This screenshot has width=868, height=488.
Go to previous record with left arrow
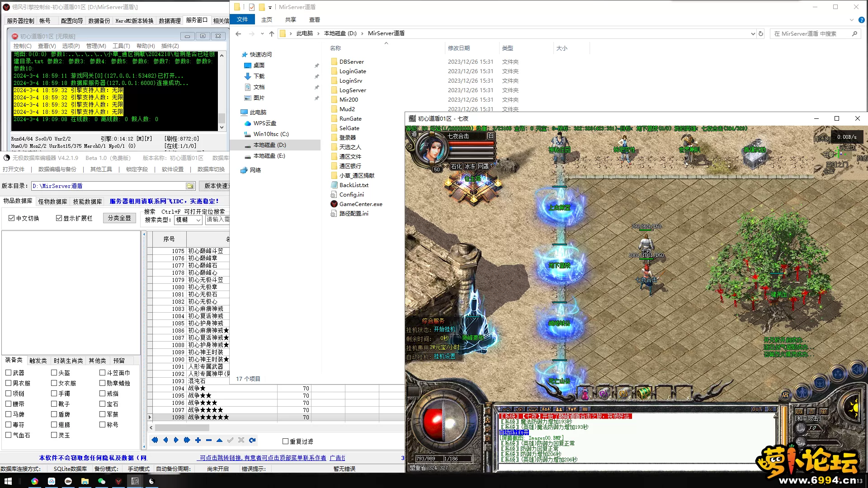[x=165, y=440]
